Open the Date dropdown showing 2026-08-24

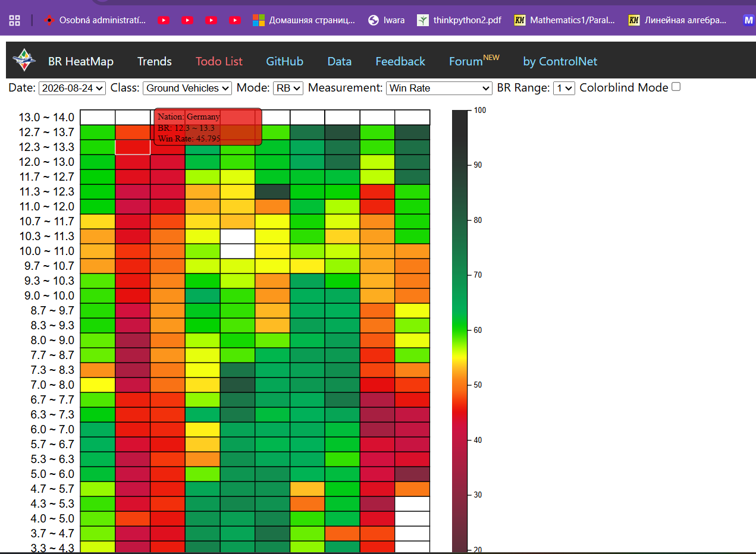click(72, 88)
